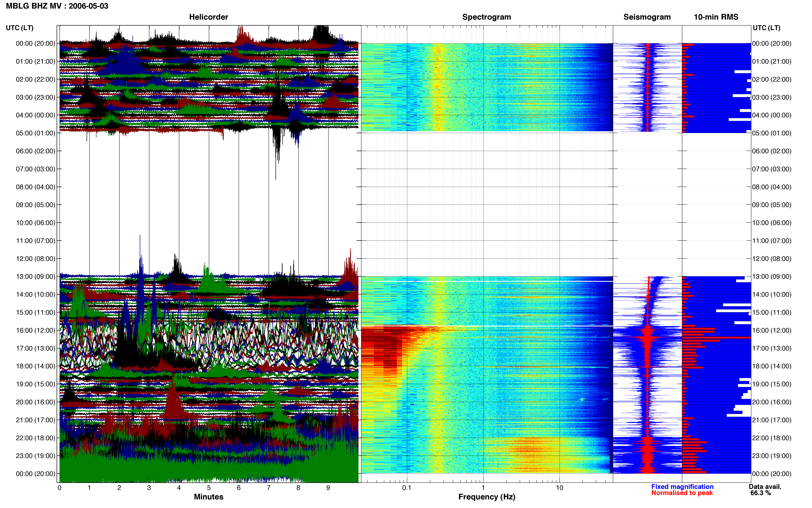Click the '9' minutes axis tick label
812x508 pixels.
click(328, 487)
